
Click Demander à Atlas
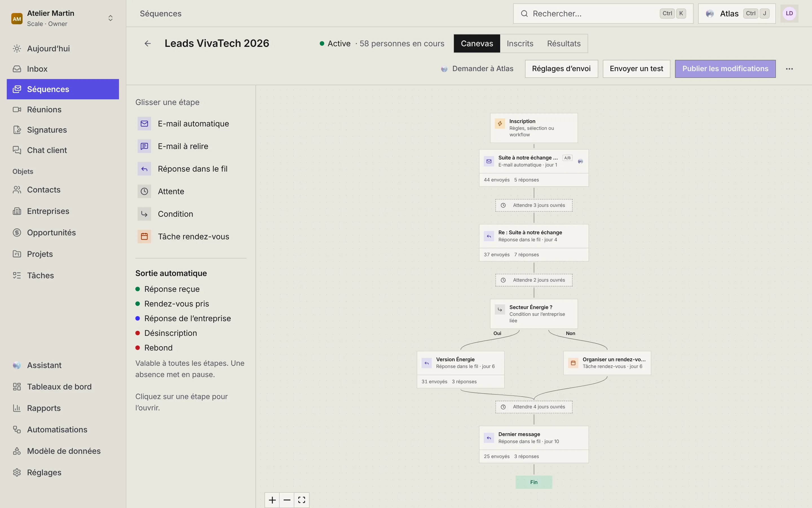click(x=477, y=69)
